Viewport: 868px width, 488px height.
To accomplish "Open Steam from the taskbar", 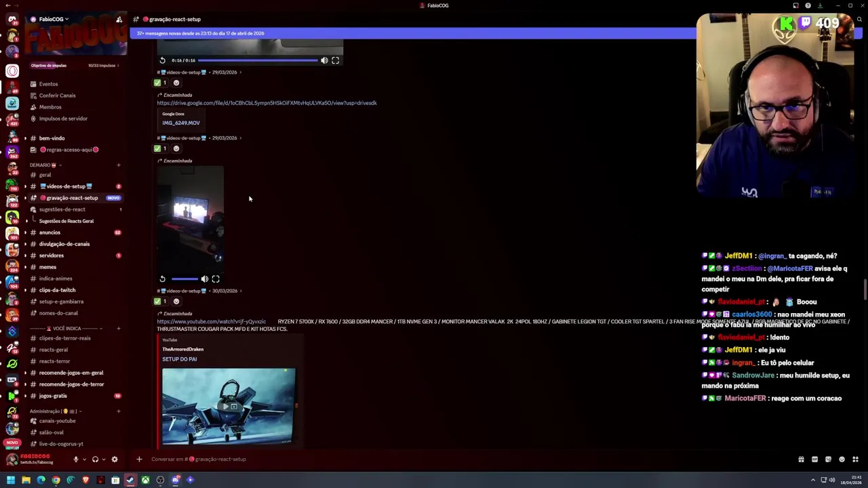I will pyautogui.click(x=130, y=480).
